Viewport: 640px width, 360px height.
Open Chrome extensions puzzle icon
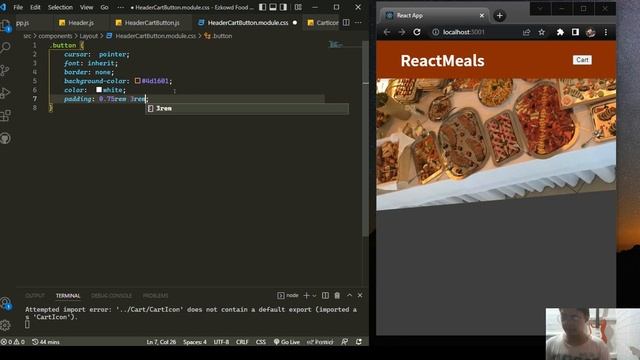click(560, 32)
